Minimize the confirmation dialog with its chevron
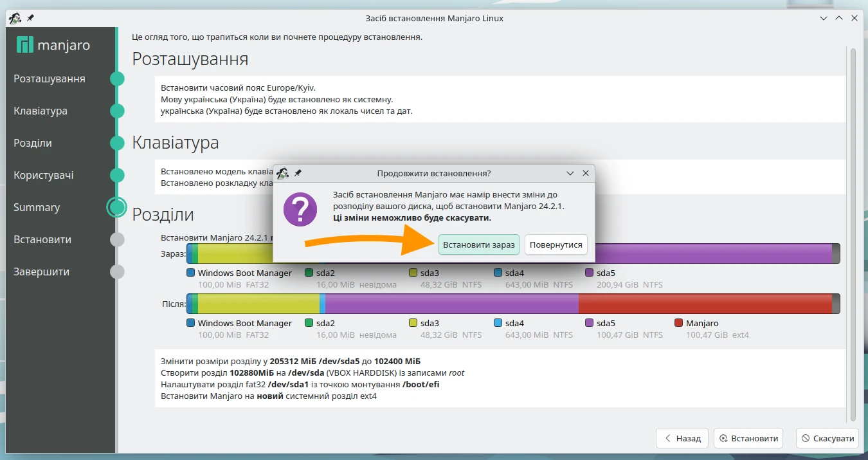868x460 pixels. point(570,173)
